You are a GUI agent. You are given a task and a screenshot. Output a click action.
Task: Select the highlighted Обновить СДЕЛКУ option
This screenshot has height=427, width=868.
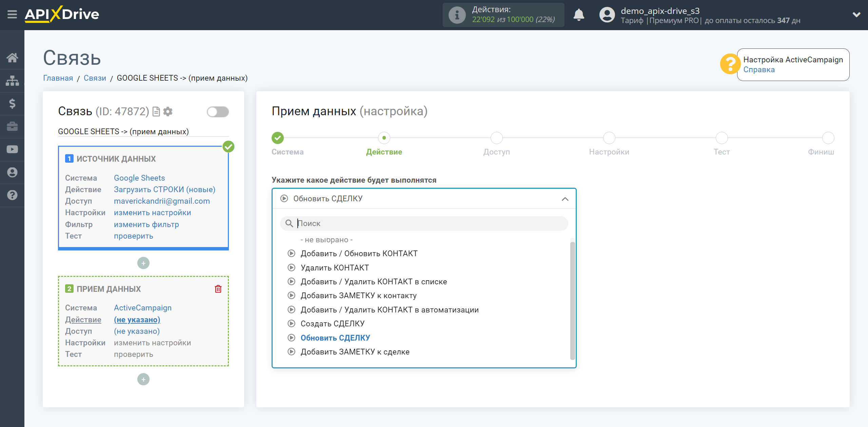click(335, 338)
